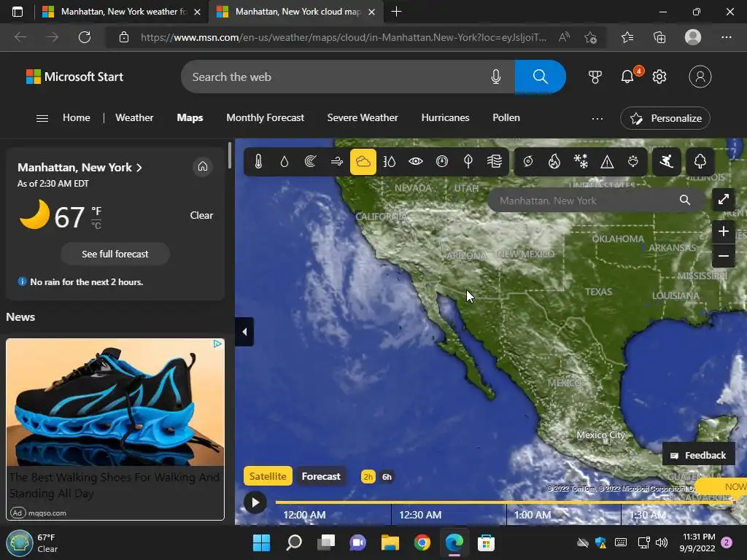Open Microsoft Start settings gear

(659, 77)
